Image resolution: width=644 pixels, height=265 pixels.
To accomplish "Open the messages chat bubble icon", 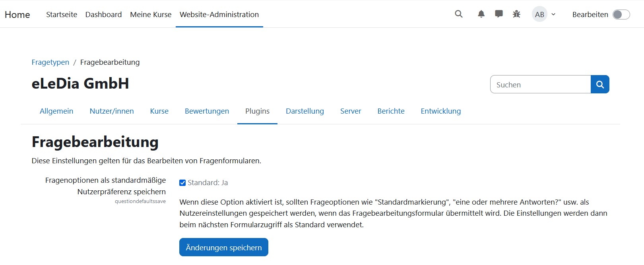I will tap(499, 14).
